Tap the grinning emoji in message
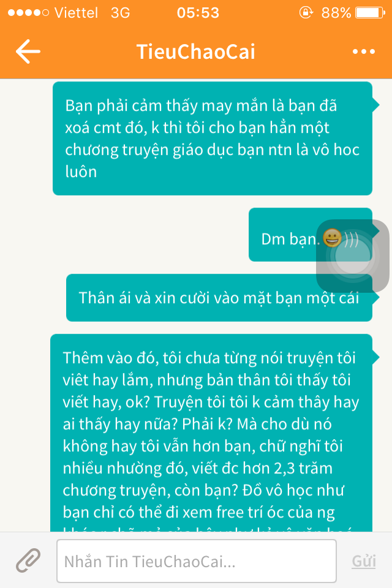 tap(332, 238)
